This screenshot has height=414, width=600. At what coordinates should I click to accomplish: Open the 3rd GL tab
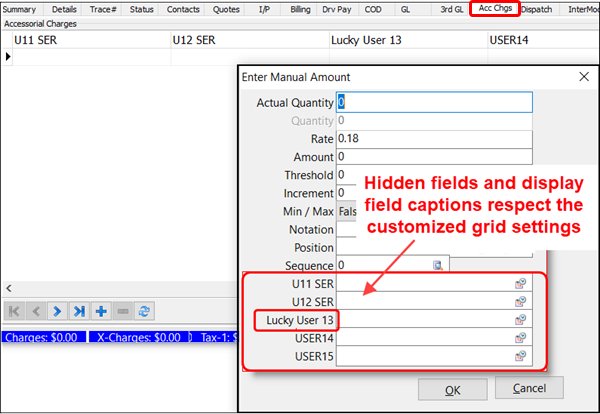click(452, 9)
